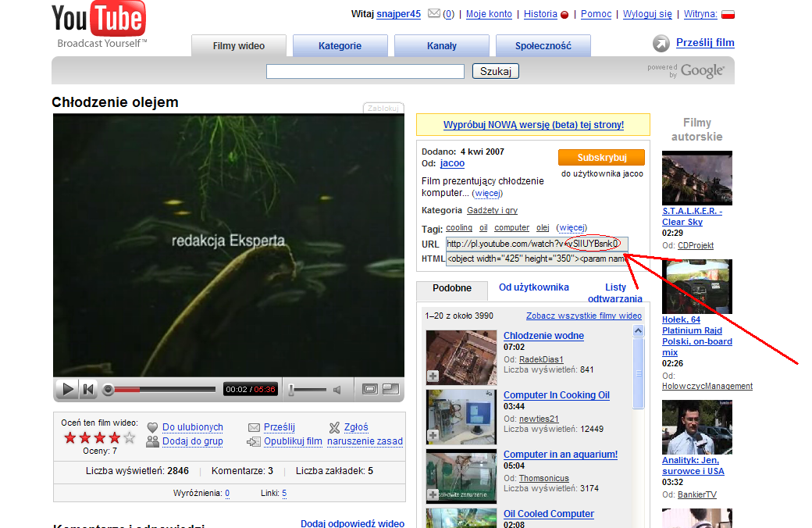The height and width of the screenshot is (528, 812).
Task: Open the Historia link
Action: pos(540,14)
